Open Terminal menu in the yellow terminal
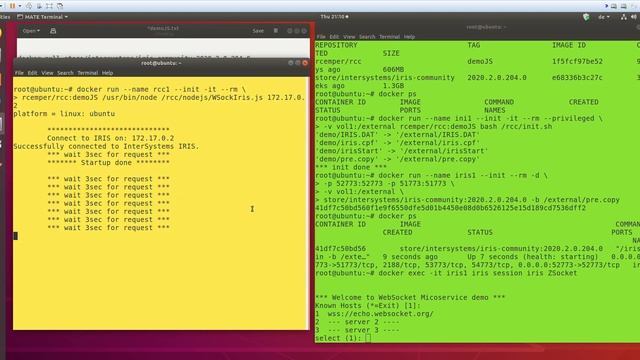Screen dimensions: 640x360 coord(88,73)
